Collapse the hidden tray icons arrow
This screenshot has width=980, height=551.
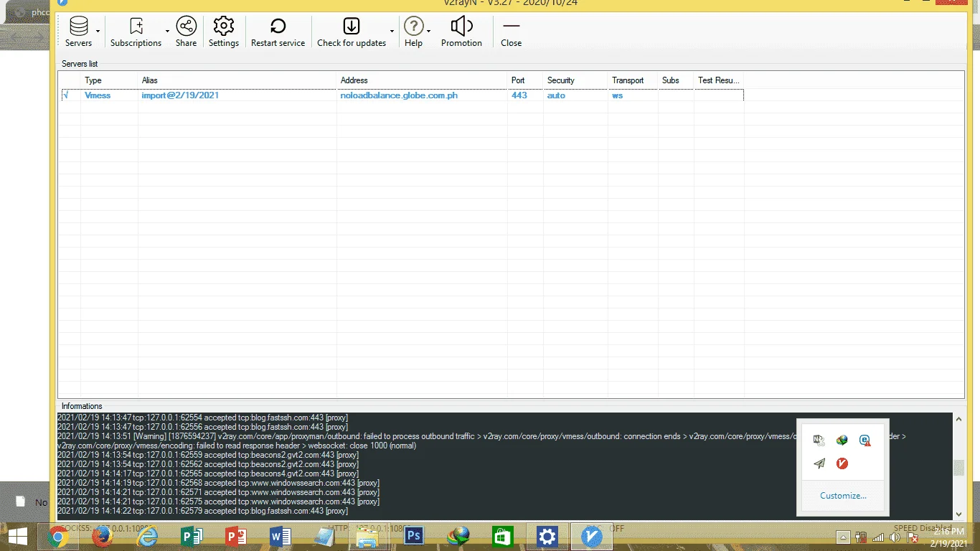point(844,537)
